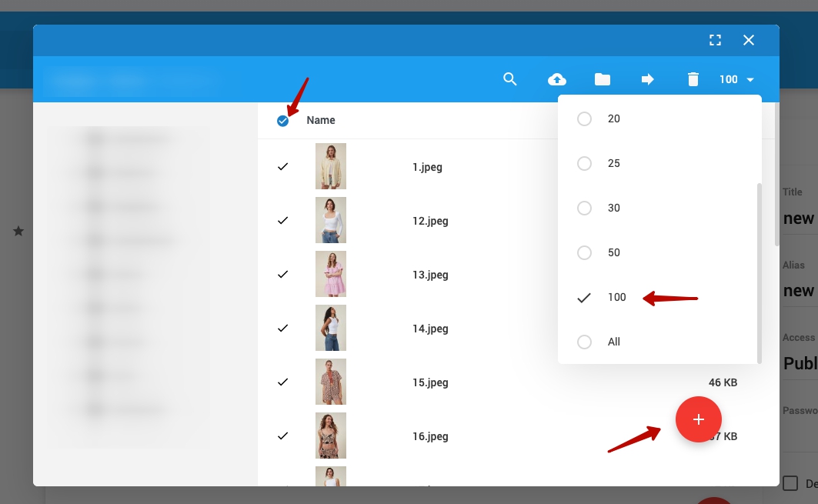Deselect the 13.jpeg row checkmark
The image size is (818, 504).
tap(282, 274)
